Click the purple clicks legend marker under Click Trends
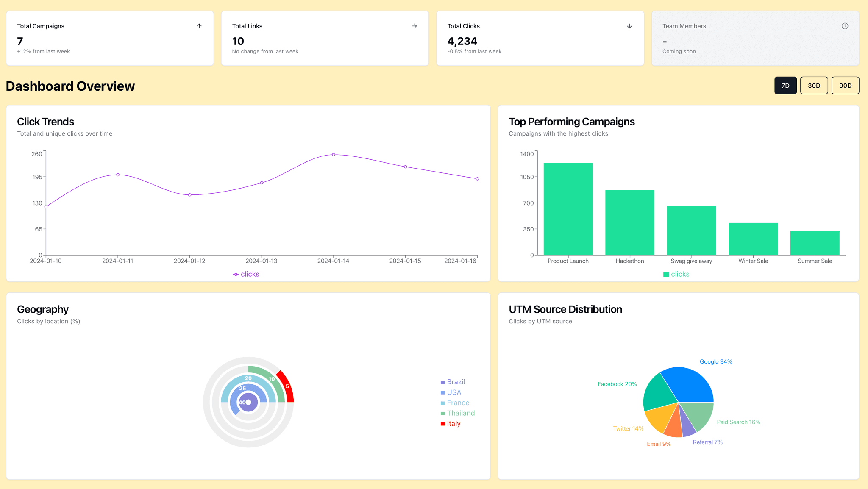Image resolution: width=868 pixels, height=489 pixels. coord(236,274)
